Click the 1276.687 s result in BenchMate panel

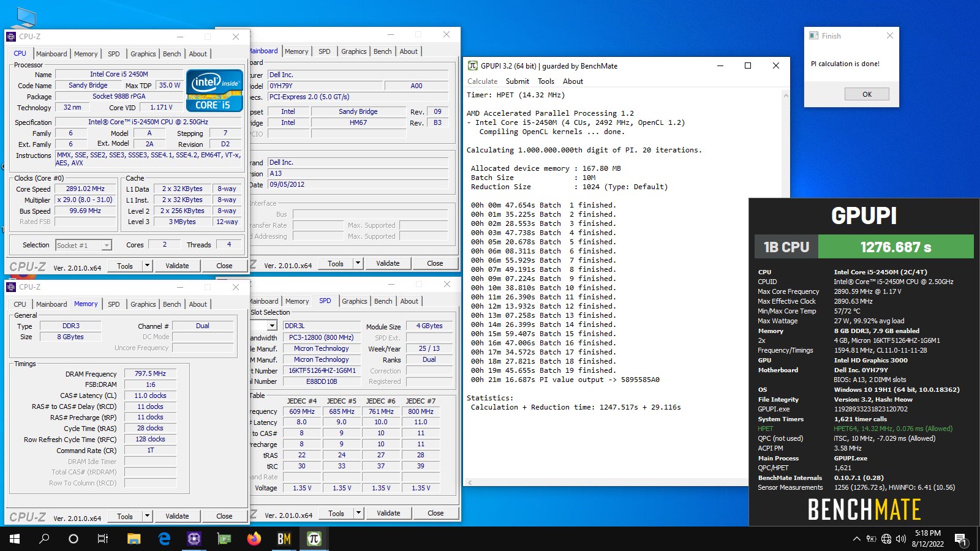895,247
